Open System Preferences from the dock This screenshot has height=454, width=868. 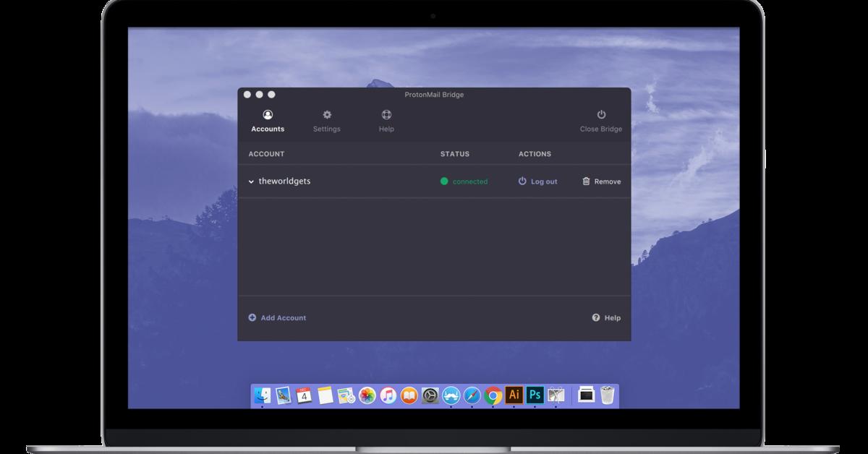click(x=430, y=395)
